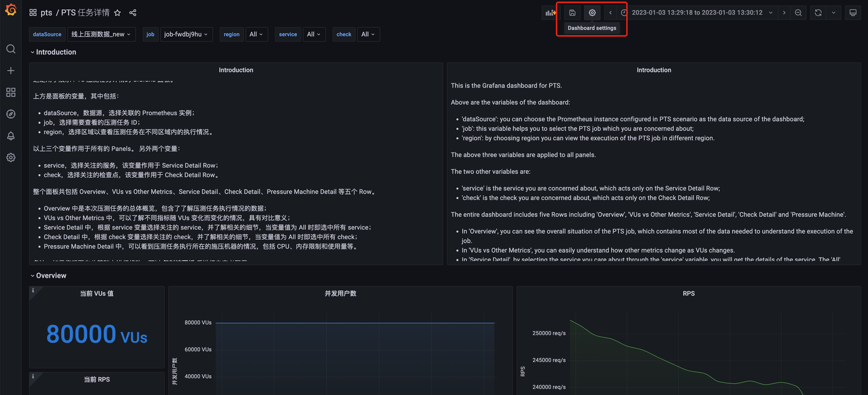
Task: Click the 240000 req/s axis label
Action: click(549, 387)
